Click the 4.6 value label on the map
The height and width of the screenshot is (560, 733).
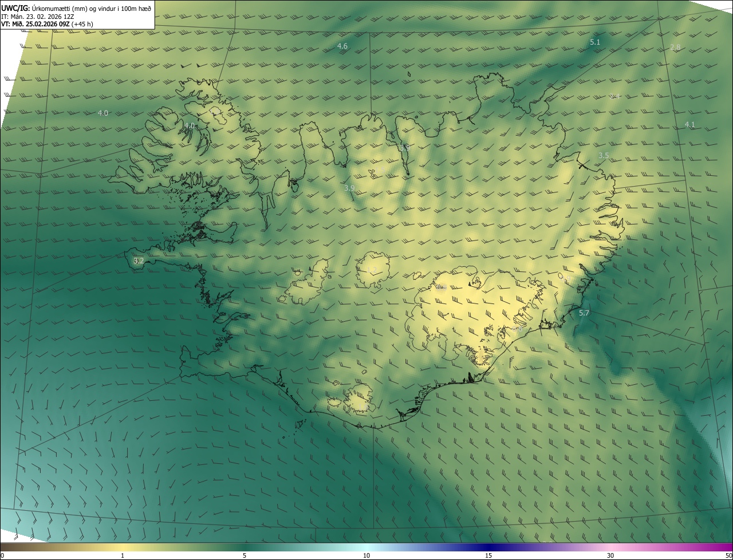click(x=342, y=46)
